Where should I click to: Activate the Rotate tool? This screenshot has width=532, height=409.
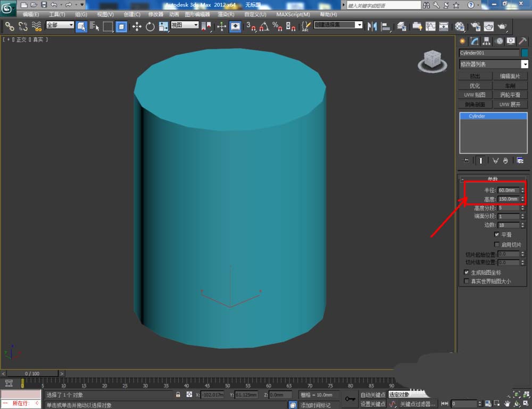pos(150,26)
